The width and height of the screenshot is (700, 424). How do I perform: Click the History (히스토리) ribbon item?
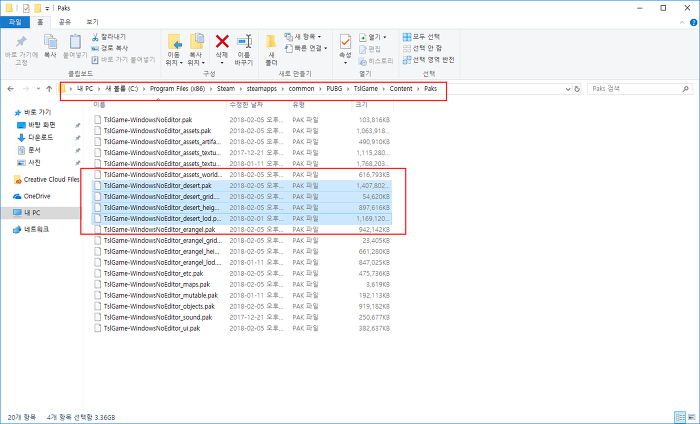376,61
